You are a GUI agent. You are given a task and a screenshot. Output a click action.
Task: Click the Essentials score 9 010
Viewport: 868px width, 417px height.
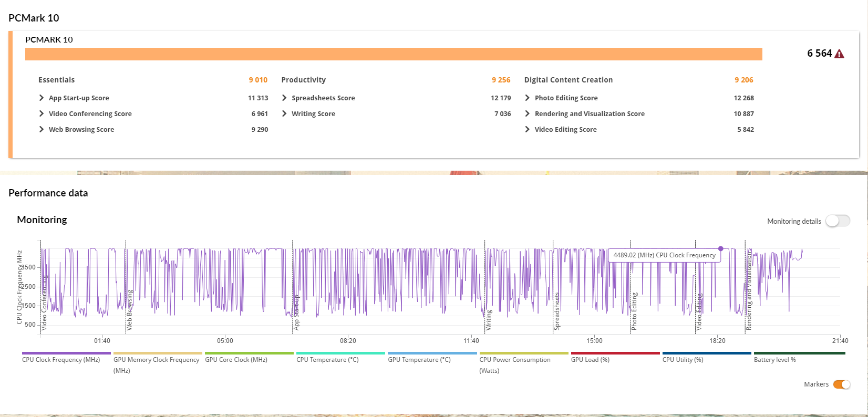pyautogui.click(x=258, y=80)
